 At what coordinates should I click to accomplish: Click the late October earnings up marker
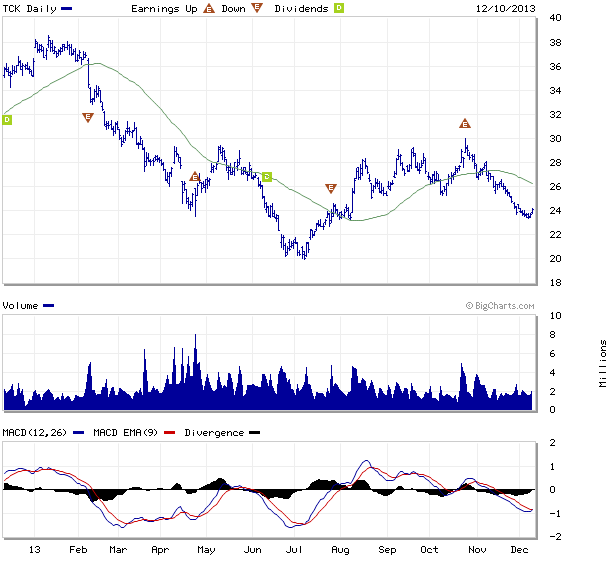coord(464,124)
